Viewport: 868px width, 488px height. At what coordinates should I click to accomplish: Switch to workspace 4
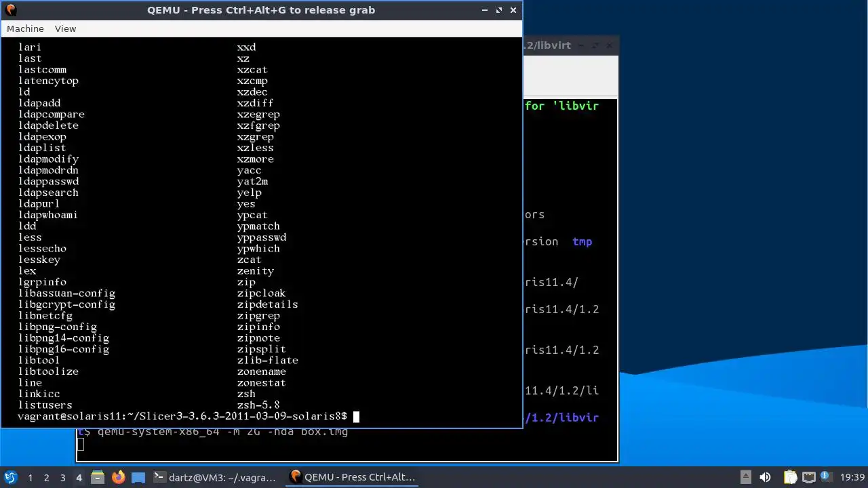tap(79, 478)
